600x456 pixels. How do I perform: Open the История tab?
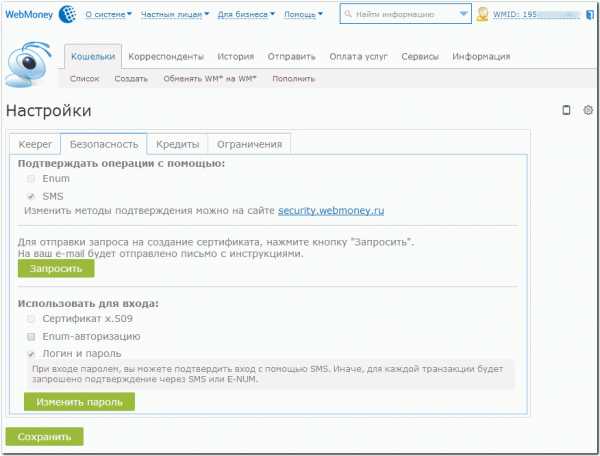coord(236,57)
